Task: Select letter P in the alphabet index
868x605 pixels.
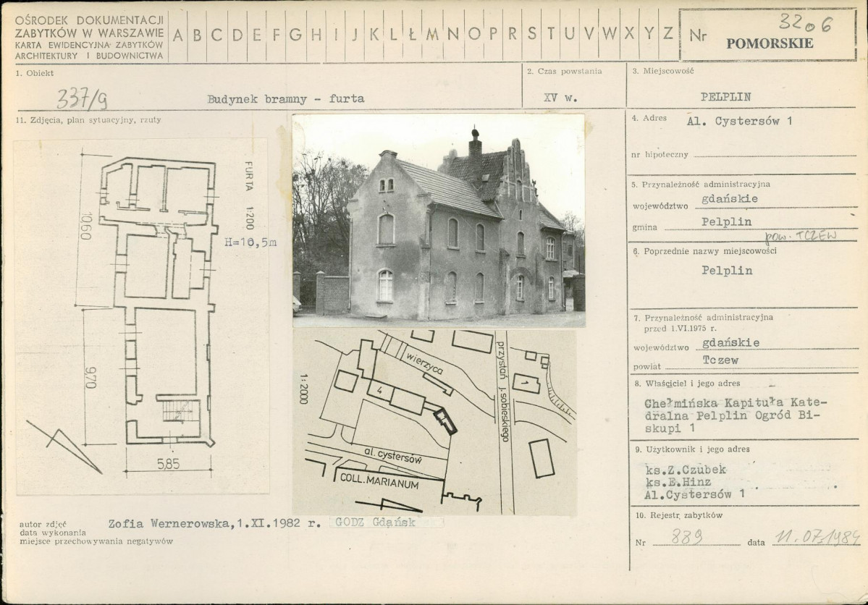Action: (494, 33)
